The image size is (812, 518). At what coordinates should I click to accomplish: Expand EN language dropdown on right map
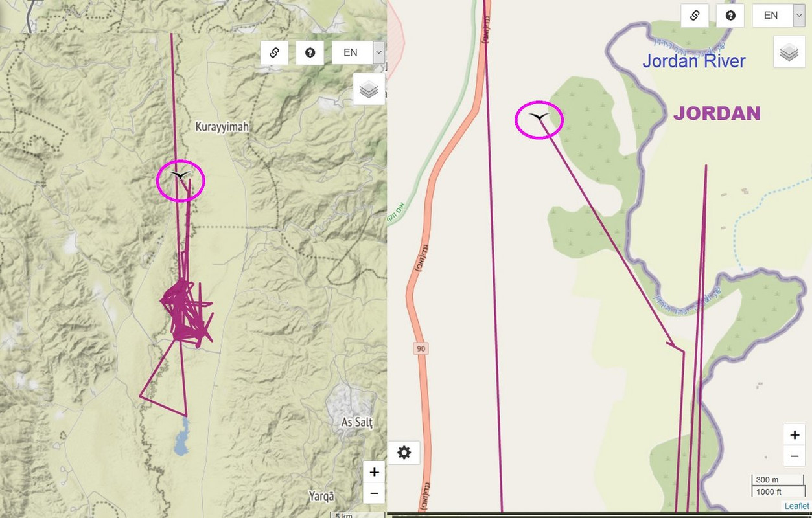778,16
